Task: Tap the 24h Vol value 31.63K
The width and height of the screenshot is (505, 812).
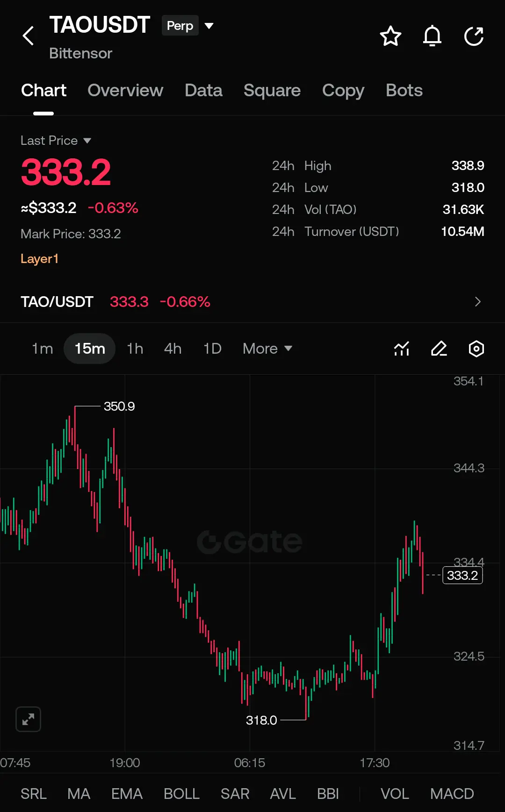Action: [x=463, y=210]
